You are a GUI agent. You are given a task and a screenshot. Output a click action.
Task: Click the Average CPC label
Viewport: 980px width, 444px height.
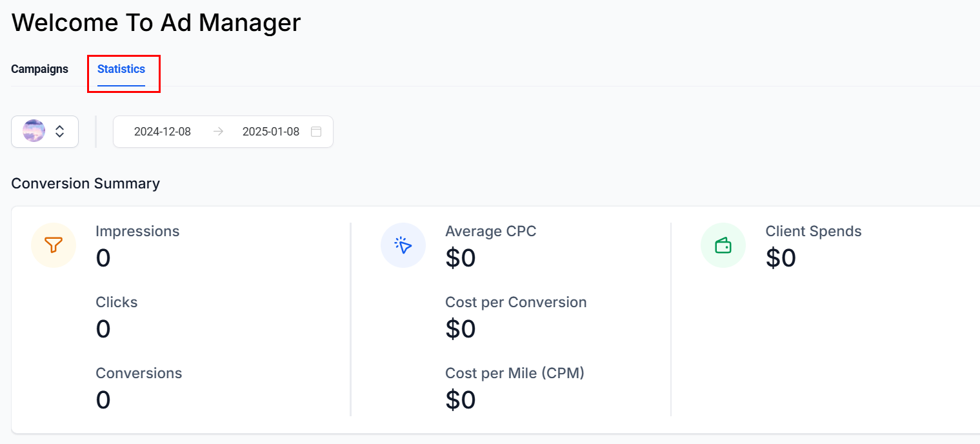coord(490,231)
